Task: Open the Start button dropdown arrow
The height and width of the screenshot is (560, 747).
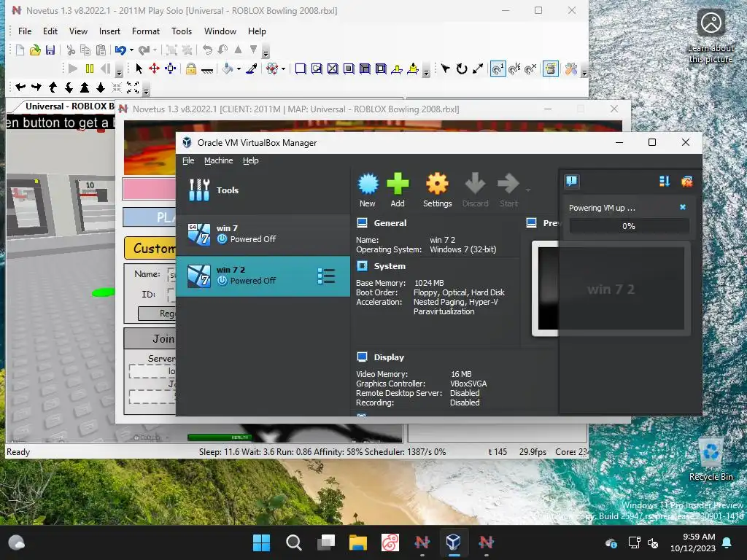Action: (x=528, y=190)
